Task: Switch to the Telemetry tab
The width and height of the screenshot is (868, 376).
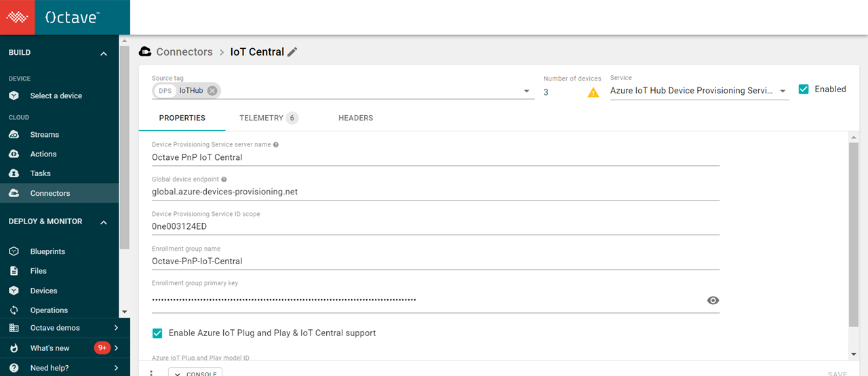Action: click(x=269, y=118)
